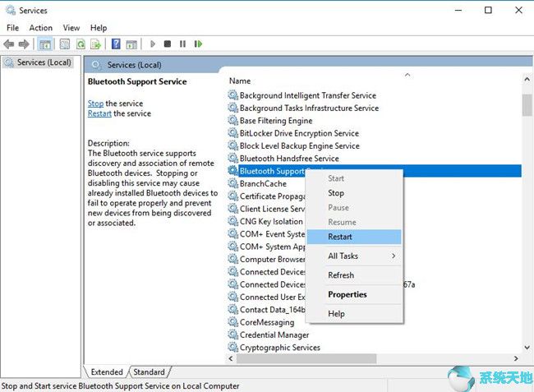Click the Restart Service toolbar icon
Image resolution: width=534 pixels, height=392 pixels.
tap(198, 44)
